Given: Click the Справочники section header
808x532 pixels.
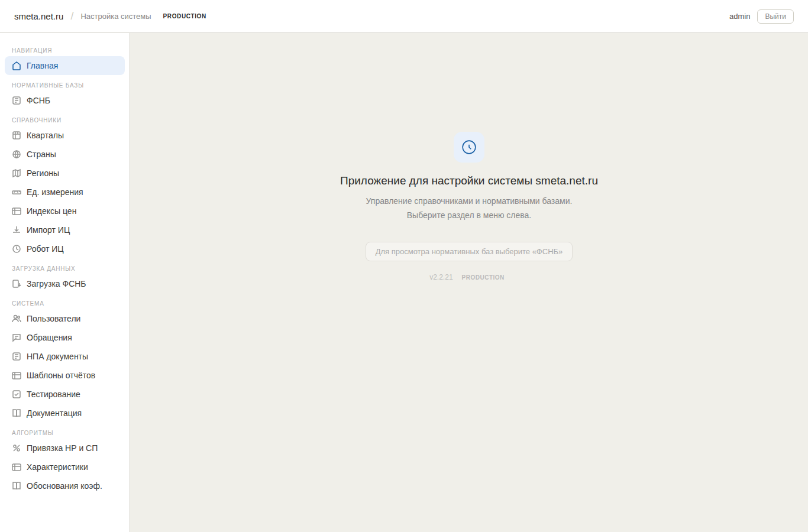Looking at the screenshot, I should tap(37, 120).
